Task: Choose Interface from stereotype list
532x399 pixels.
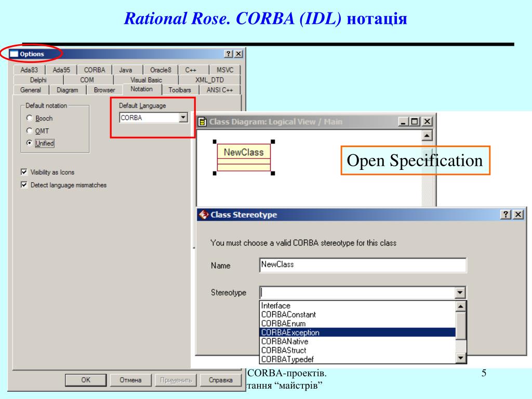Action: point(358,305)
